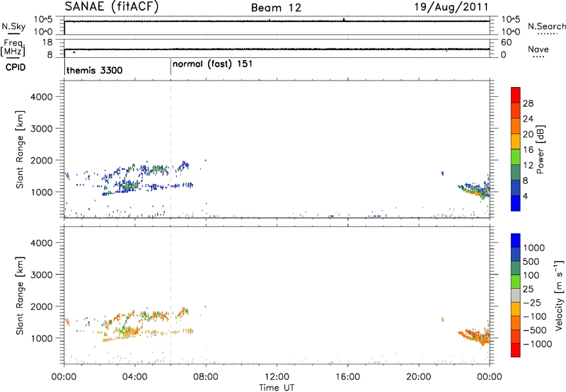Viewport: 566px width, 392px height.
Task: Click the 16:00 time axis tick label
Action: (x=347, y=377)
